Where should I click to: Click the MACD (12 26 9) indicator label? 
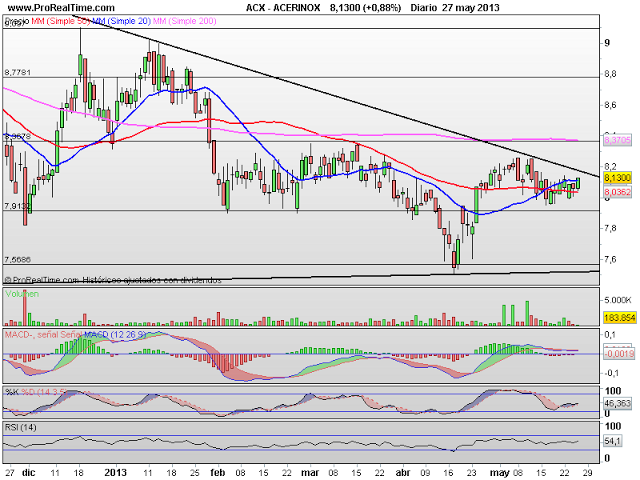point(115,335)
